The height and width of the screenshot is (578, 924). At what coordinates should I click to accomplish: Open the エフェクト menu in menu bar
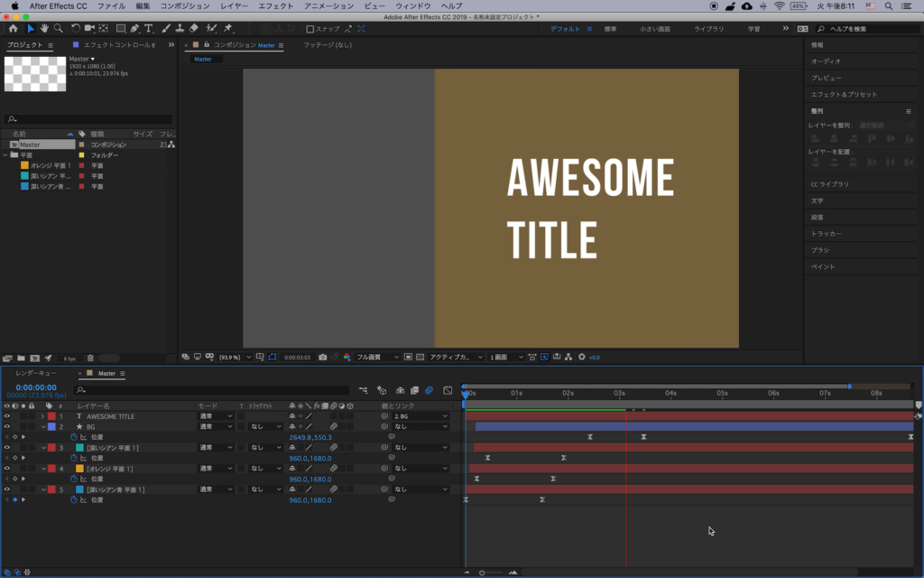(275, 6)
